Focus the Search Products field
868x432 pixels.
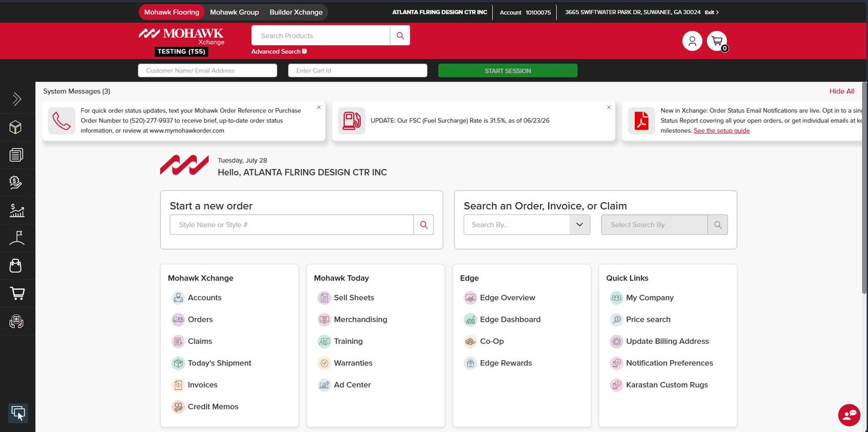(x=321, y=36)
